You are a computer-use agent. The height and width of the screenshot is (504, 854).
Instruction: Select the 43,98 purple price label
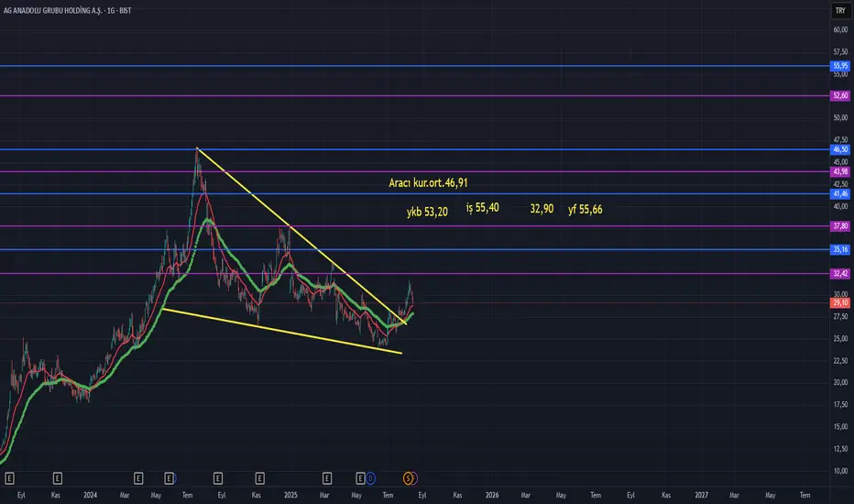840,171
